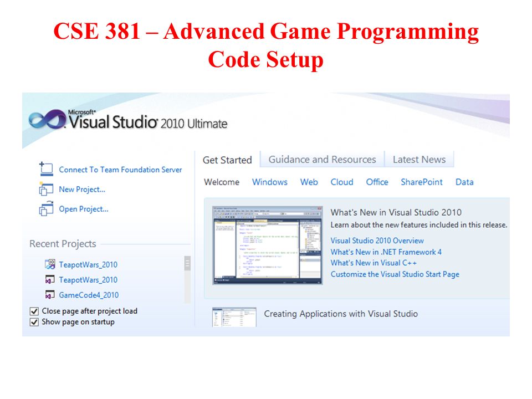This screenshot has height=399, width=532.
Task: Click the second TeapotWars_2010 project icon
Action: click(x=50, y=279)
